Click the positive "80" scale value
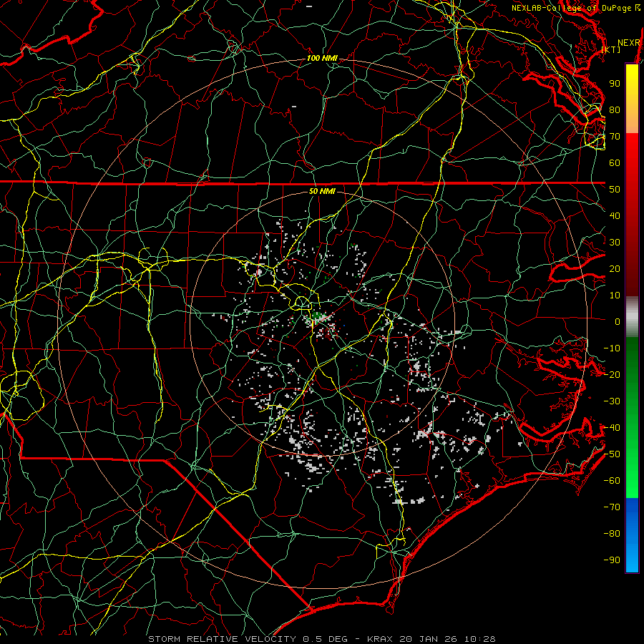The image size is (644, 644). (615, 109)
